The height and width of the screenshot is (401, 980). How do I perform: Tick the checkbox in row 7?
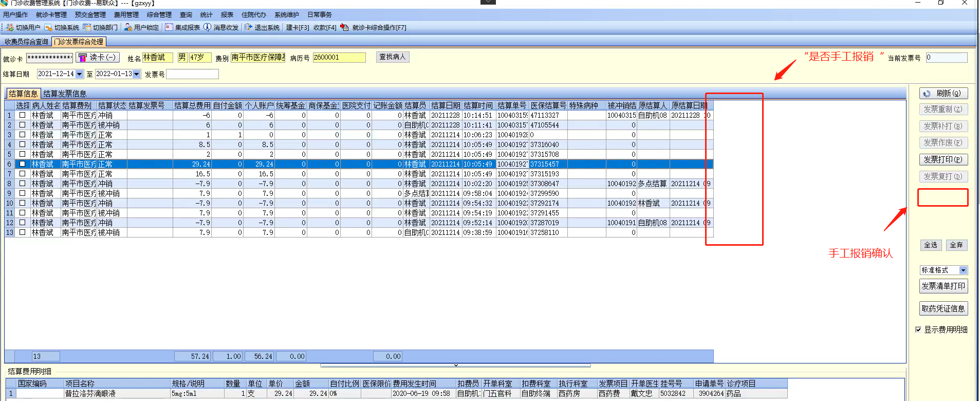(23, 174)
